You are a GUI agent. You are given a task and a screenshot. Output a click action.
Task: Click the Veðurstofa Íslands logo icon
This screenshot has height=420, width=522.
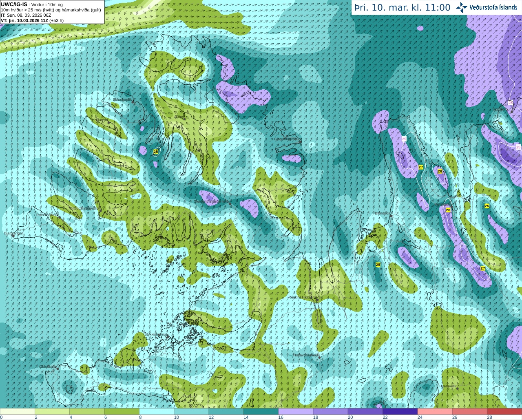coord(462,7)
